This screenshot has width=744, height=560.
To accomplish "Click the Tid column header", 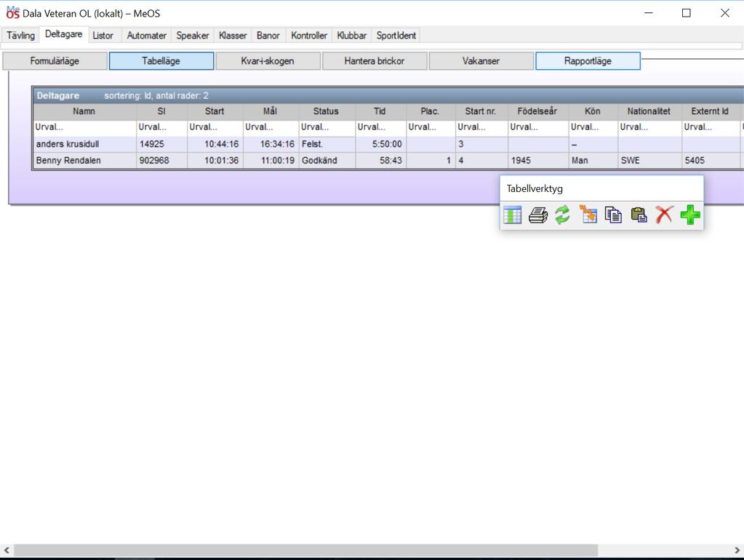I will point(380,111).
